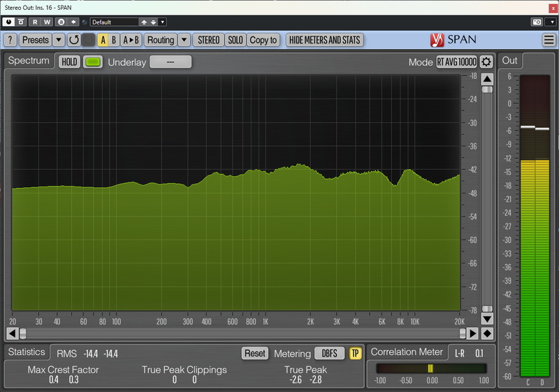Open the Presets menu
Viewport: 559px width, 392px height.
pos(36,40)
